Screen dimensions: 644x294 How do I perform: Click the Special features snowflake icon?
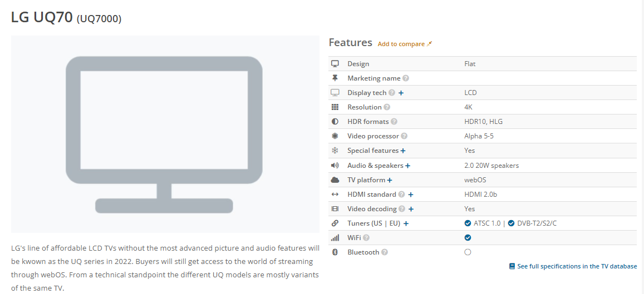335,151
